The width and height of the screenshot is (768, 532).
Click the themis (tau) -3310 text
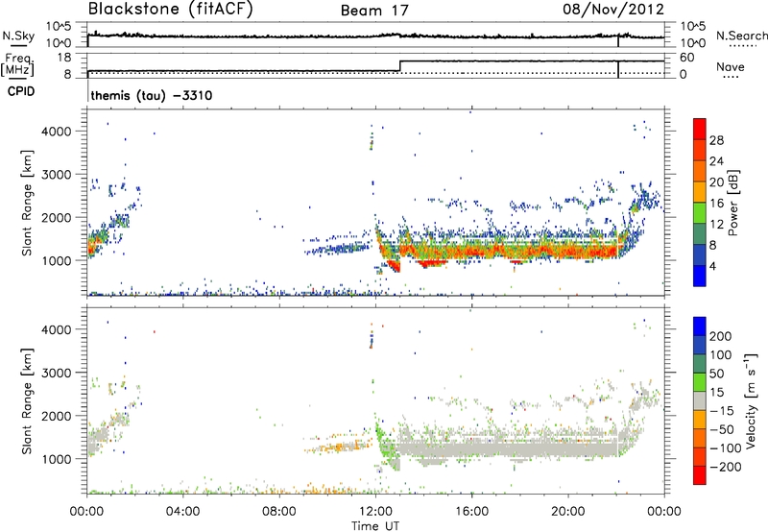click(x=152, y=95)
